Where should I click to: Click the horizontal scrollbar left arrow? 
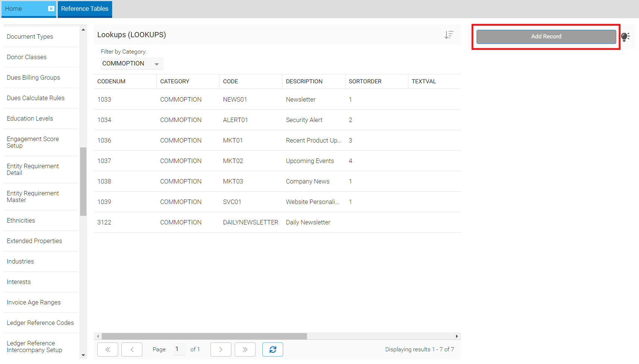click(x=98, y=336)
